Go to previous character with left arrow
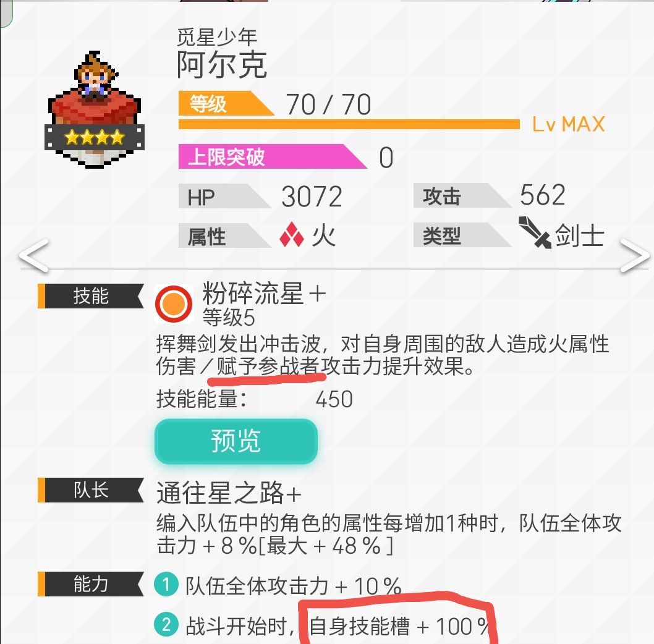 [x=34, y=256]
